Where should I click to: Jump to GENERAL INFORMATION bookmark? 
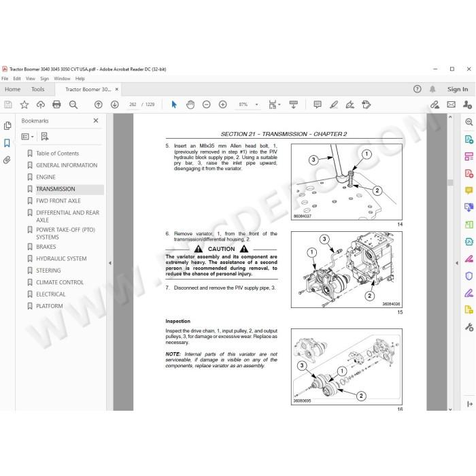tap(67, 165)
